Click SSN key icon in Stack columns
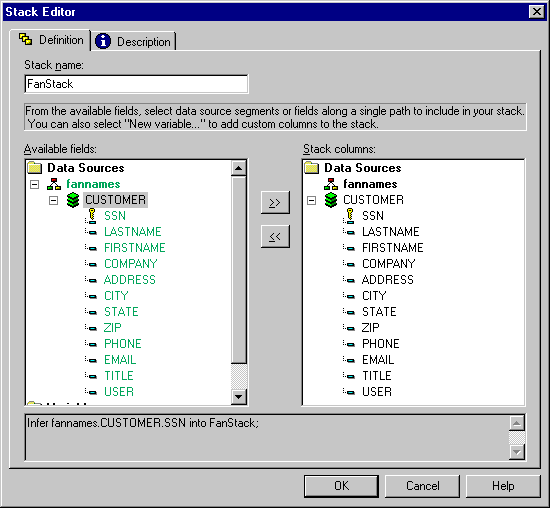This screenshot has height=508, width=550. click(x=350, y=215)
